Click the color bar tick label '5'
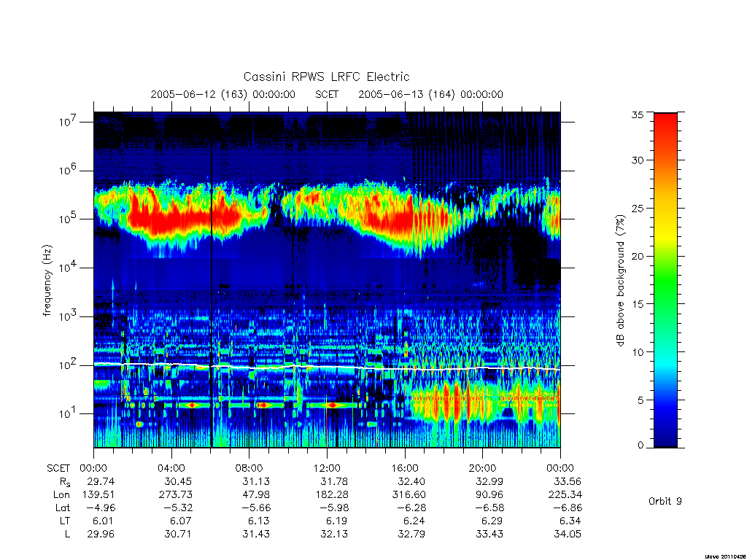This screenshot has height=560, width=747. [640, 400]
